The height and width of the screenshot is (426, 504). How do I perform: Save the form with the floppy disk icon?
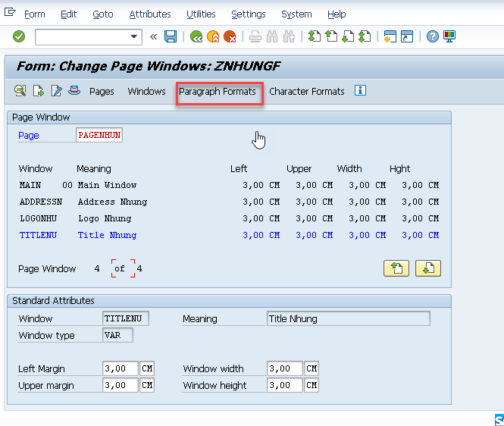171,36
